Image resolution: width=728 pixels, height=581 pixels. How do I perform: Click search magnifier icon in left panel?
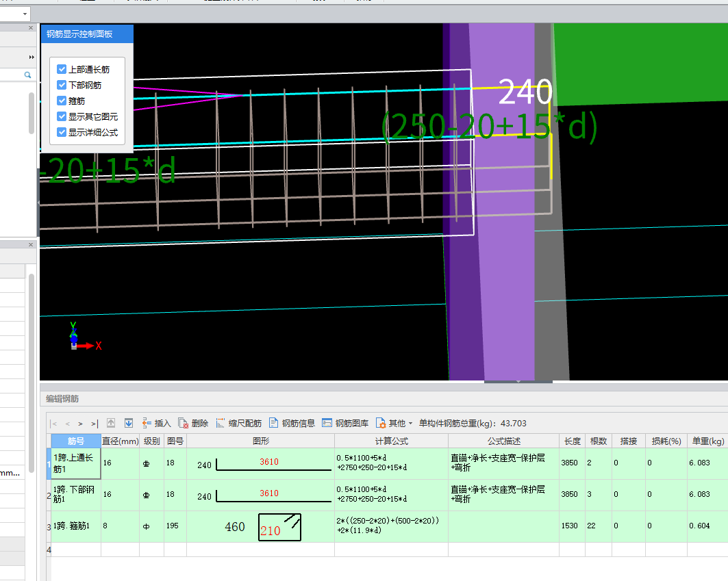(x=27, y=75)
